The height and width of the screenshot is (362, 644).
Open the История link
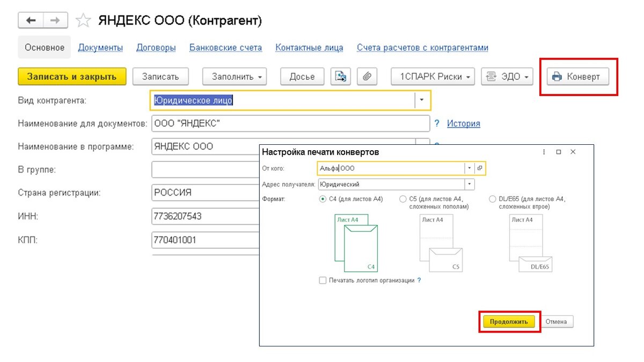[463, 123]
